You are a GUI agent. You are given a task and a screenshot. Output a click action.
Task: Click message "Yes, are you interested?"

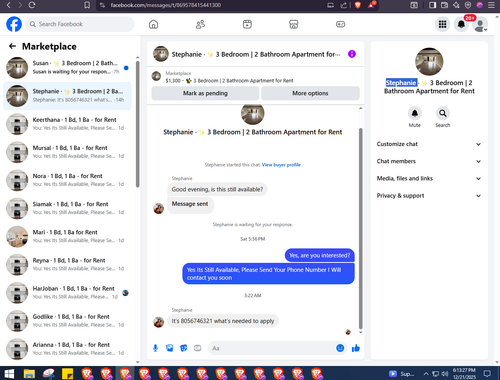[x=320, y=255]
